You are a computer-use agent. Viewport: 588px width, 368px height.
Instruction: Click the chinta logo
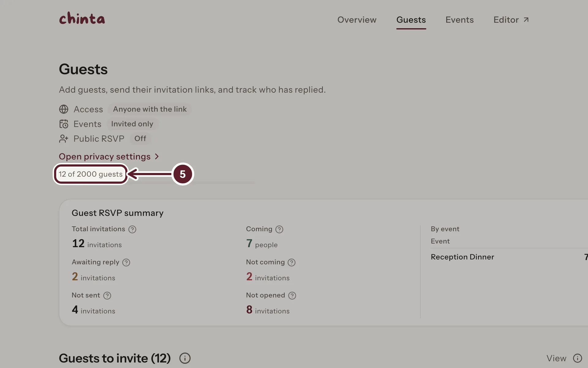click(x=82, y=18)
